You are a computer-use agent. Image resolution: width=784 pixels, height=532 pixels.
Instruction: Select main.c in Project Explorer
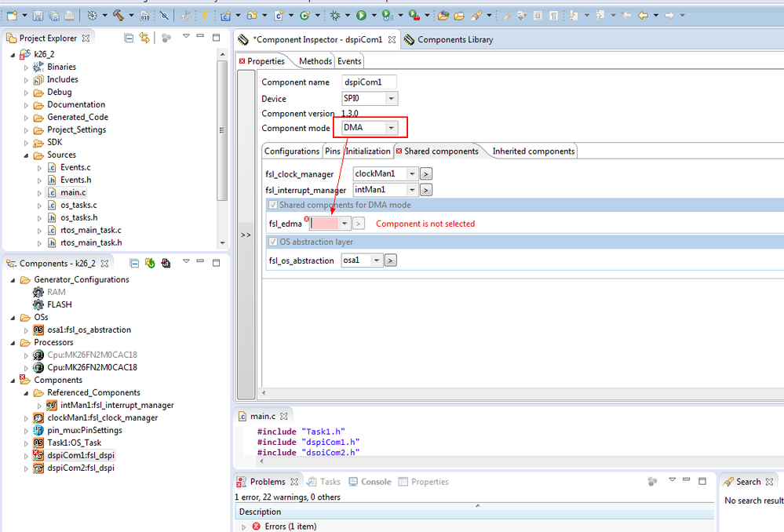pyautogui.click(x=73, y=192)
